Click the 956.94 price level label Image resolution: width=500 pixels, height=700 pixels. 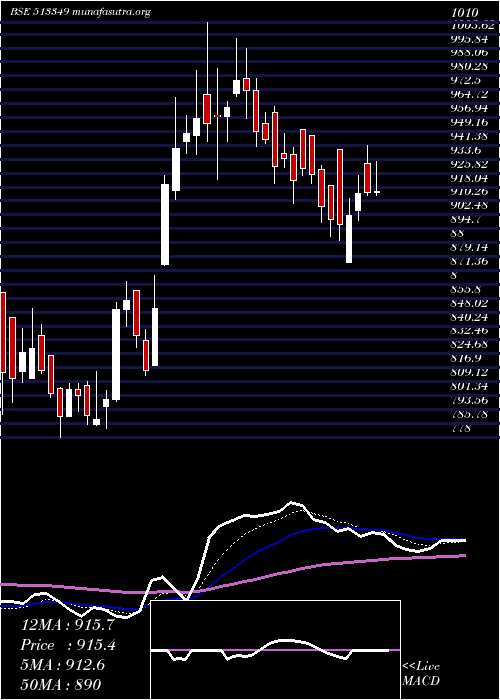coord(470,108)
